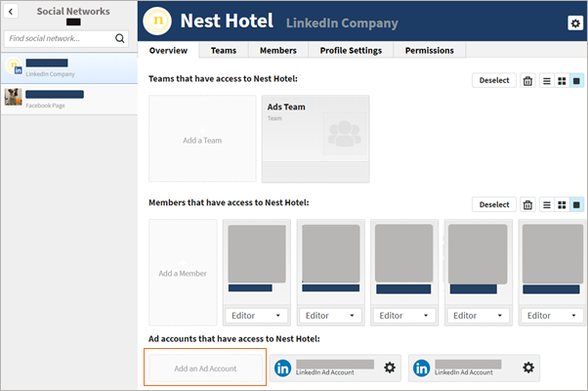The image size is (588, 391).
Task: Delete selected teams with trash icon
Action: 527,81
